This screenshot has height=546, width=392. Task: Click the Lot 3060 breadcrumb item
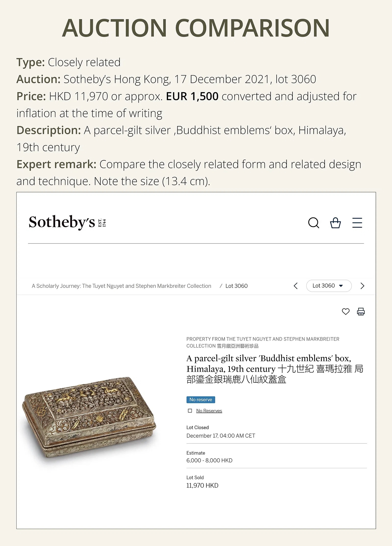click(x=236, y=286)
